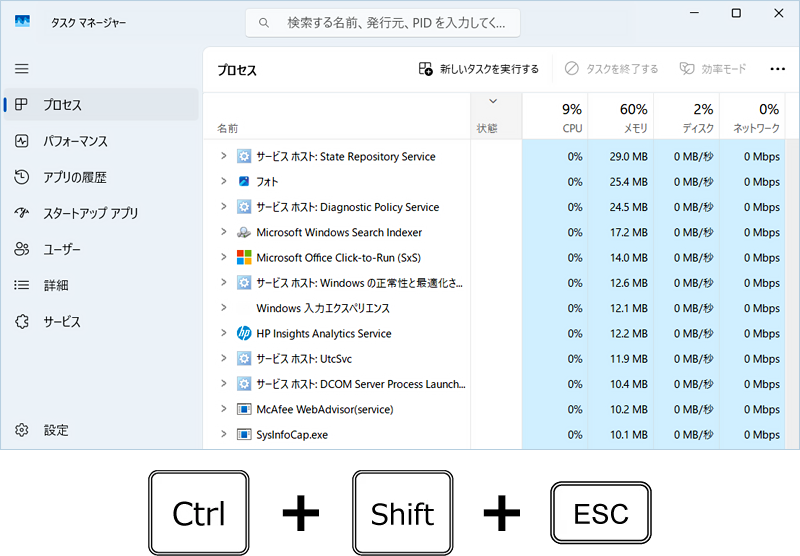800x556 pixels.
Task: Click the 設定 gear icon
Action: [21, 430]
